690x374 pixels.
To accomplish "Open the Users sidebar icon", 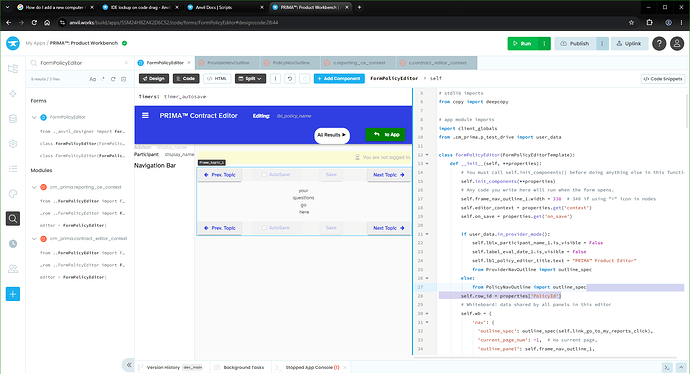I will pyautogui.click(x=13, y=268).
